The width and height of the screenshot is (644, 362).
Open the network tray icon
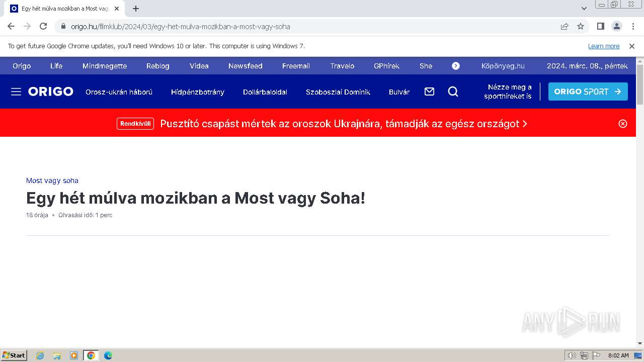coord(584,355)
